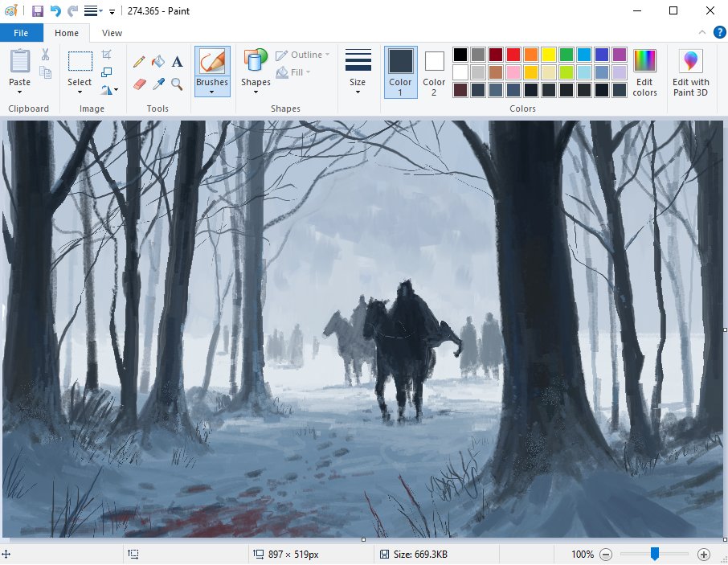Click the Shapes gallery icon
Image resolution: width=728 pixels, height=565 pixels.
256,60
